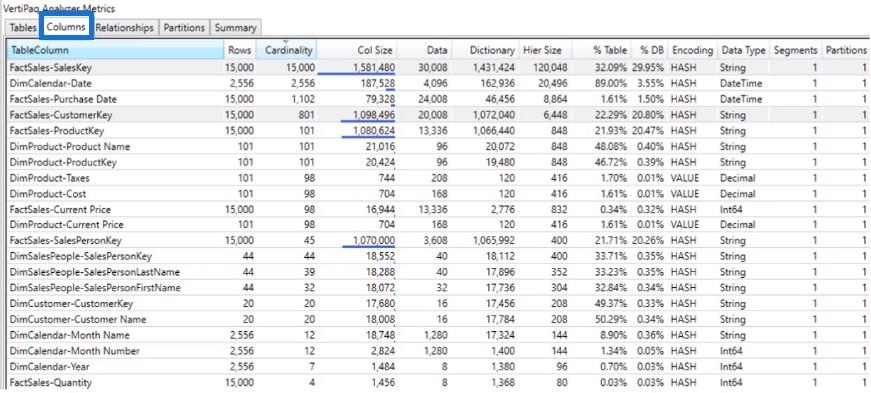The width and height of the screenshot is (871, 393).
Task: Select the FactSales-SalesPersonKey row
Action: coord(438,241)
